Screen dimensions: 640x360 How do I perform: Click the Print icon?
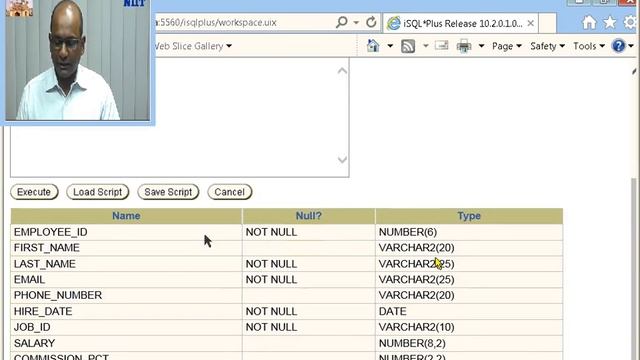[x=464, y=46]
